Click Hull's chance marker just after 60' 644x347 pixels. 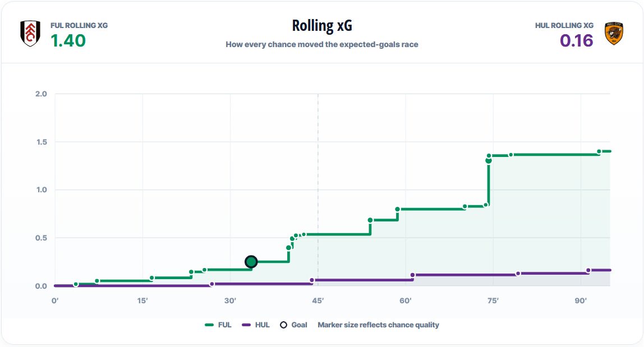[x=413, y=275]
